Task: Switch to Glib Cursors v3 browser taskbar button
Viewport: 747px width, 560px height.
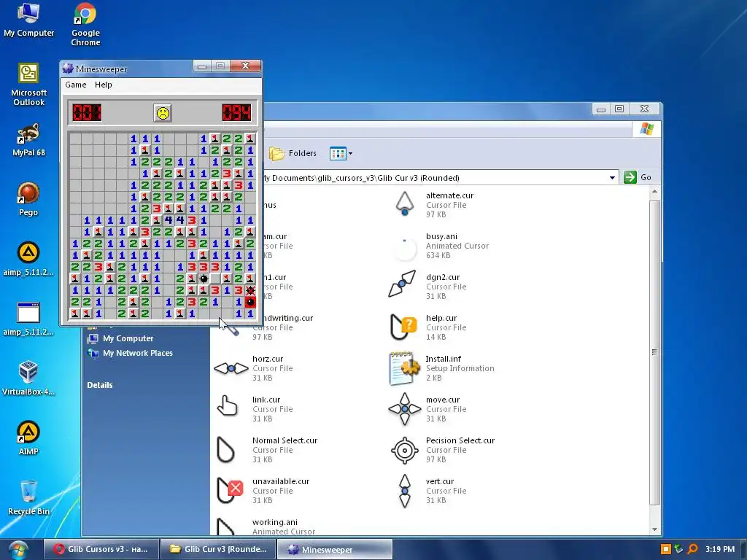Action: coord(101,549)
